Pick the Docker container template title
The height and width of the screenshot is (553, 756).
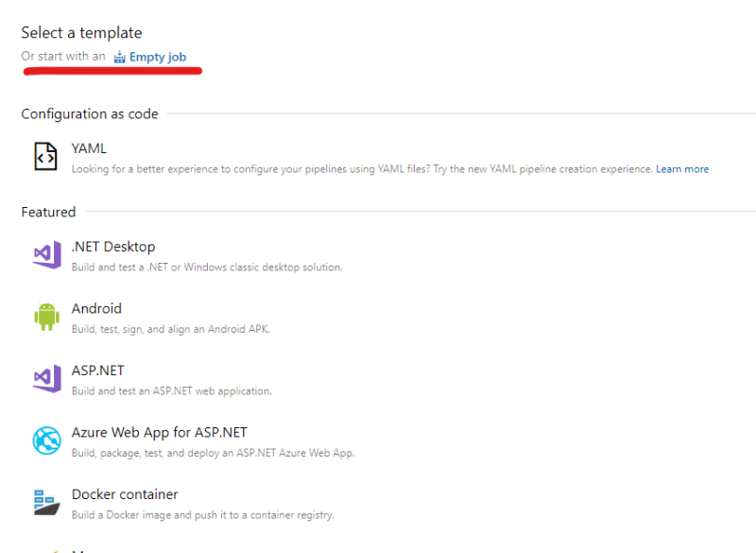point(125,494)
